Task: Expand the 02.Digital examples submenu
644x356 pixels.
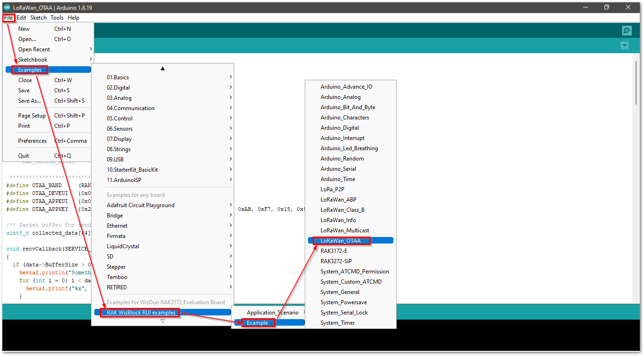Action: [162, 88]
